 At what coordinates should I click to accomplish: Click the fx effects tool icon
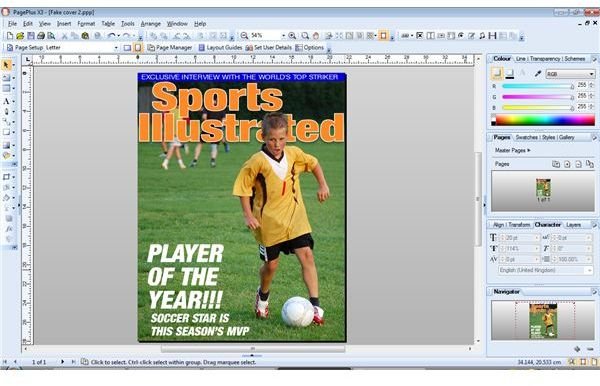click(8, 229)
